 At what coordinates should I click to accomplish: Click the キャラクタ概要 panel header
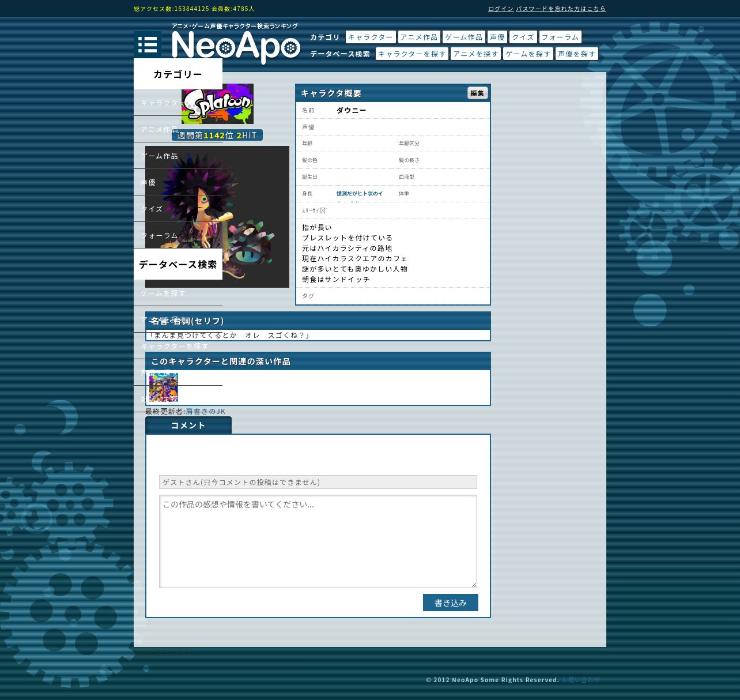click(x=393, y=93)
